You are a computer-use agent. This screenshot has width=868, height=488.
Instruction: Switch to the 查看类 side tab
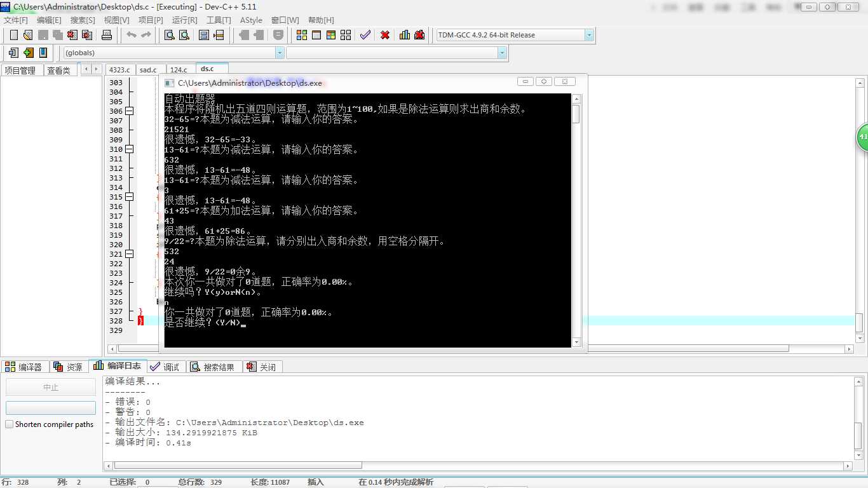tap(59, 71)
